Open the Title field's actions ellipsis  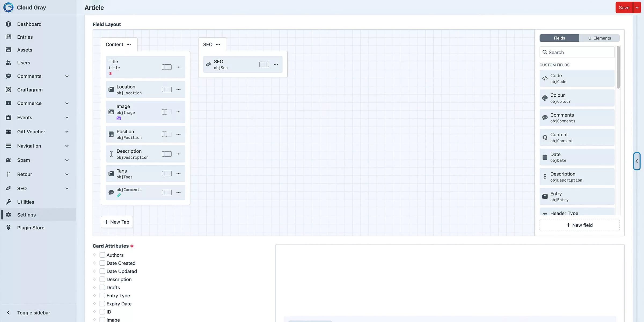178,67
